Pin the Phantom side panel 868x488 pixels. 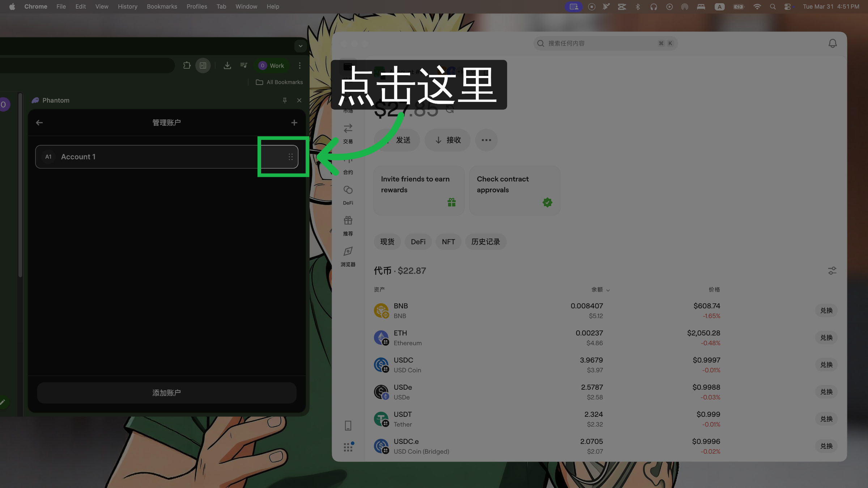285,100
